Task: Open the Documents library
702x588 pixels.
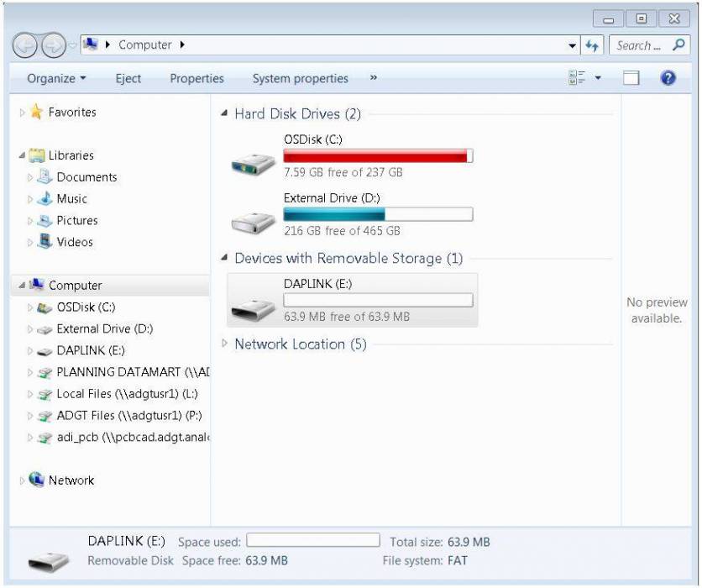Action: (86, 177)
